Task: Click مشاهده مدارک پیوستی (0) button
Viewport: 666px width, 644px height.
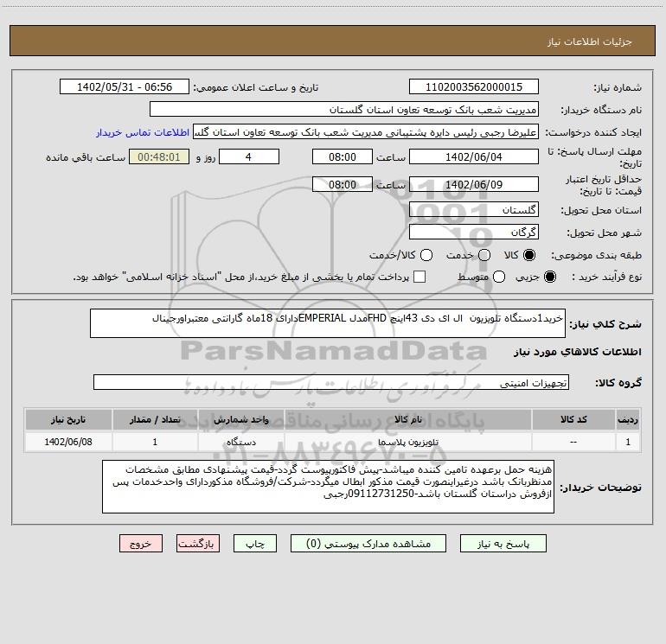Action: (x=368, y=544)
